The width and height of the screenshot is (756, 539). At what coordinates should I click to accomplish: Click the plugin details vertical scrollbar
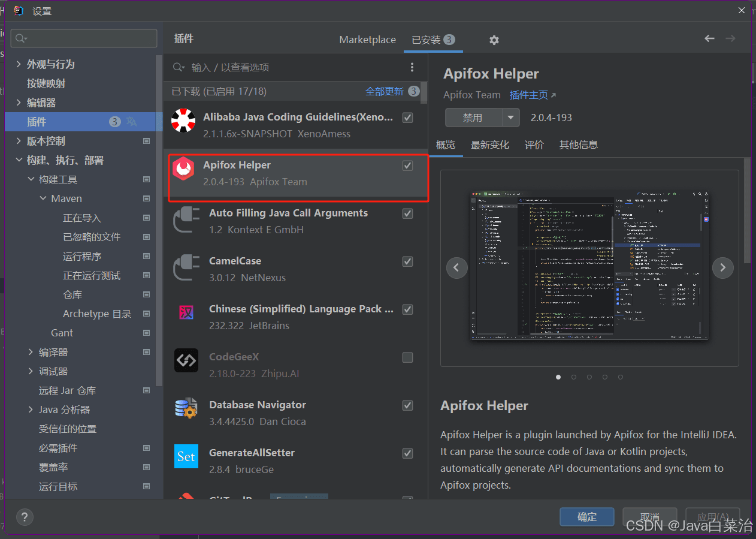click(x=747, y=210)
